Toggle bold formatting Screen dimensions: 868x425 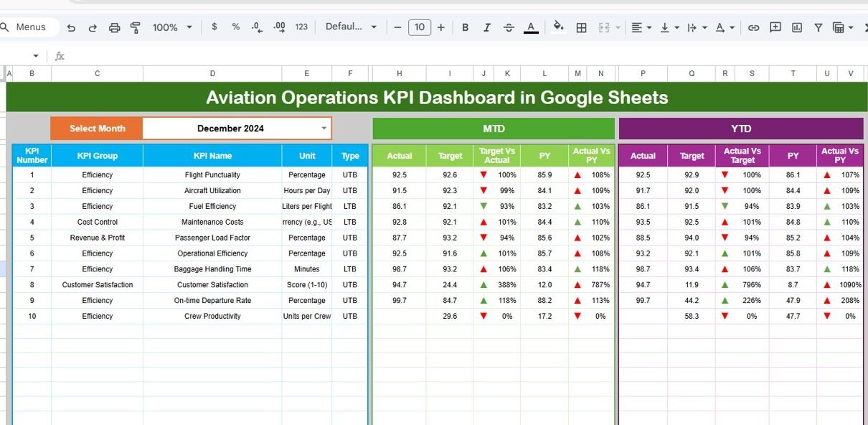[x=465, y=27]
